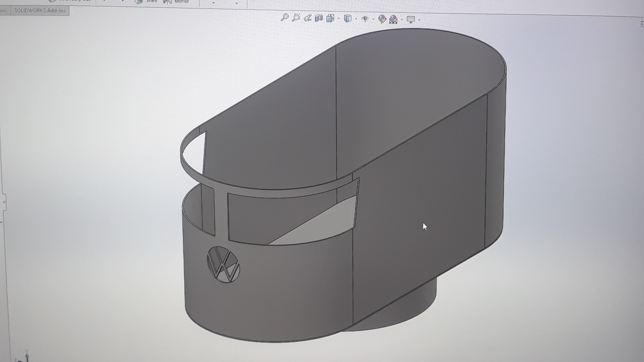Select the VW logo cut on the model

pos(223,264)
